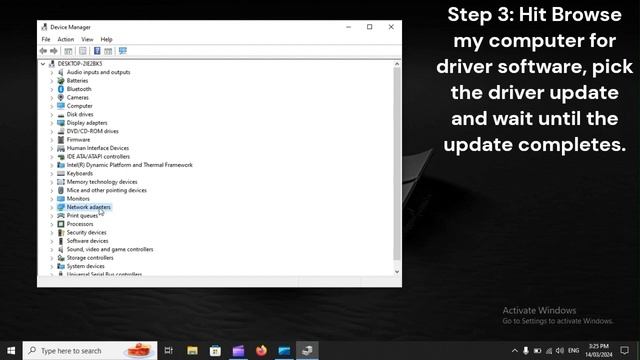Expand Audio inputs and outputs category

52,72
